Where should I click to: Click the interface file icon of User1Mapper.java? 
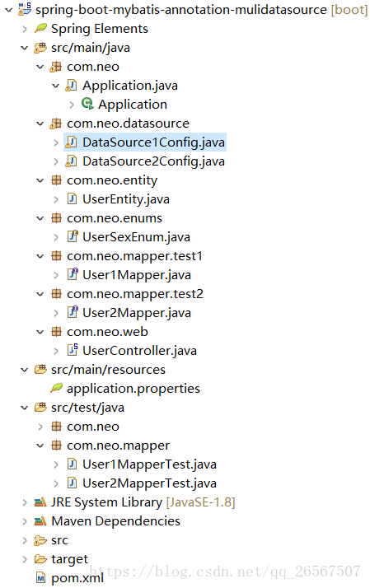72,274
